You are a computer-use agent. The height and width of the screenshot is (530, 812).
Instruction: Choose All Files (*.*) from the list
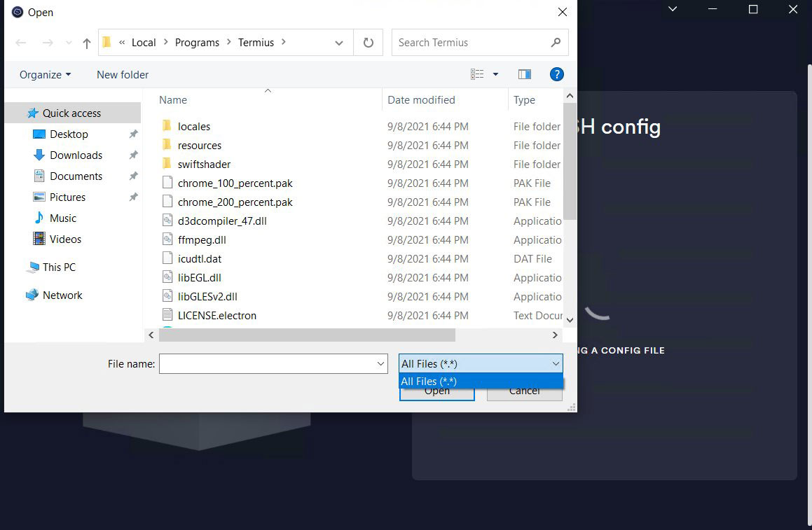pos(481,382)
